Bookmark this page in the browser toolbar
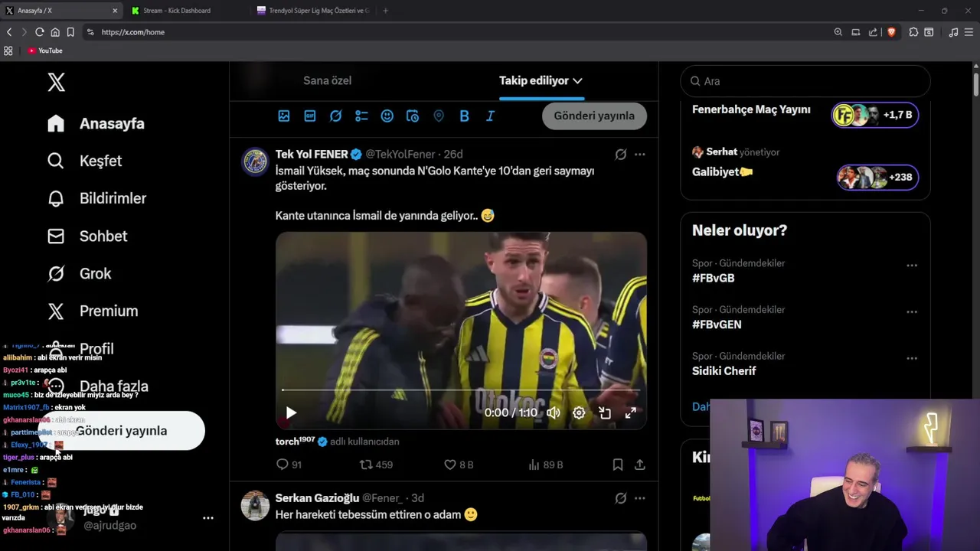Viewport: 980px width, 551px height. [70, 32]
